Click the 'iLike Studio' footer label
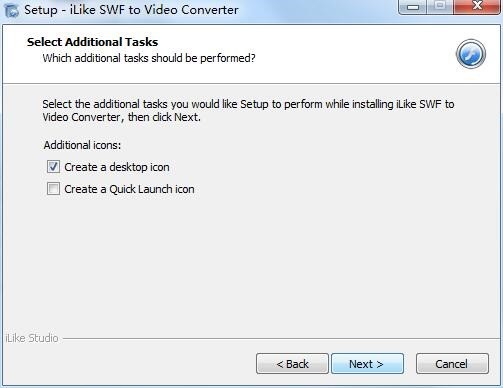The width and height of the screenshot is (503, 388). [x=32, y=338]
